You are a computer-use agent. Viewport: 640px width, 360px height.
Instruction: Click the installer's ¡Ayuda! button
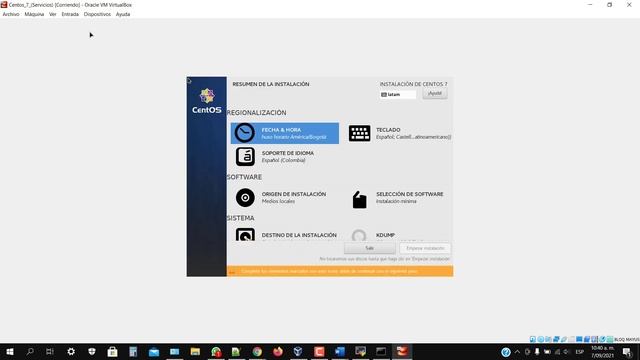[435, 93]
